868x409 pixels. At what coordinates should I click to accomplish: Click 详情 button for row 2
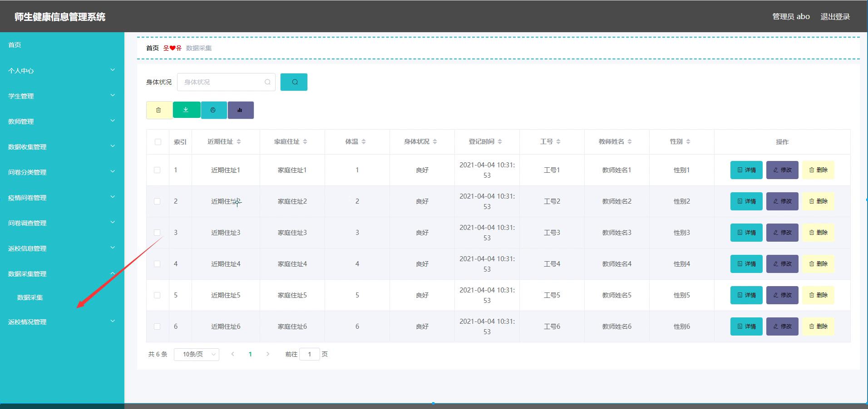point(746,201)
